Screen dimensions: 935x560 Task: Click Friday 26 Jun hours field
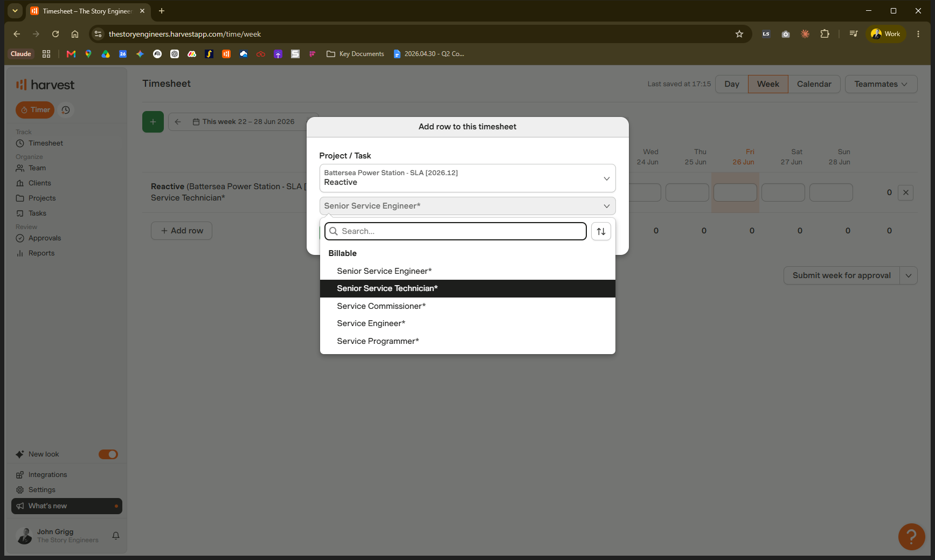735,192
